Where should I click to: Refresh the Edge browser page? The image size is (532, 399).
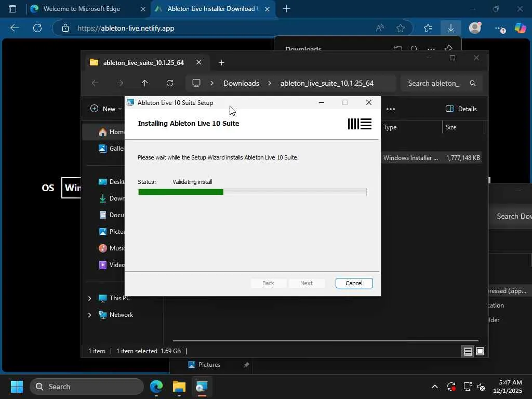click(x=37, y=28)
